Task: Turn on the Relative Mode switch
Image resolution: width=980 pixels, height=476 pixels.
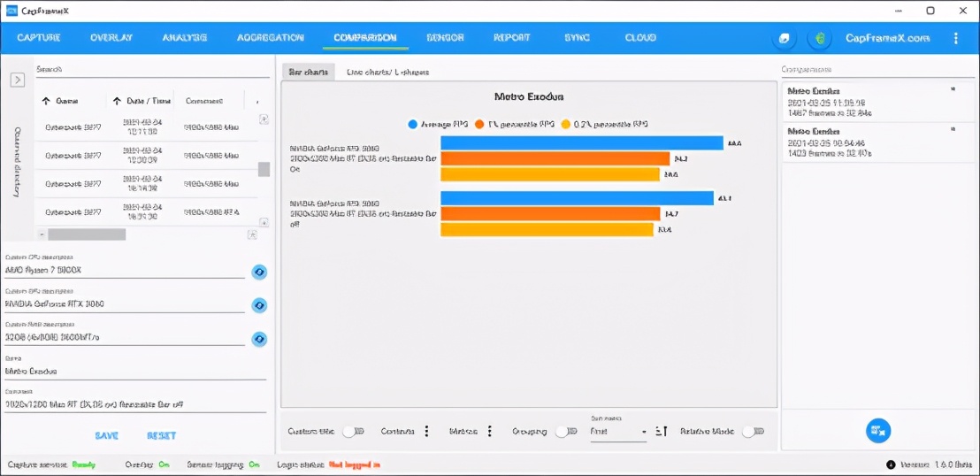Action: pyautogui.click(x=754, y=432)
